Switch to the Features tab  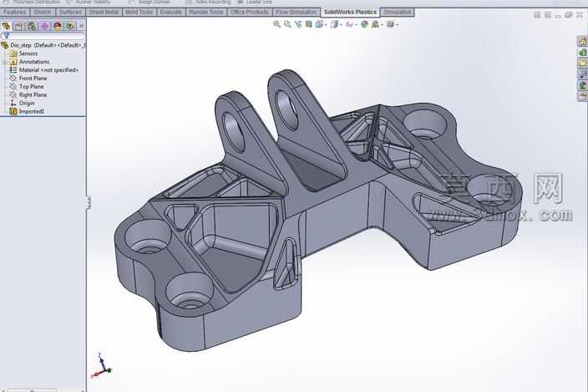[15, 12]
